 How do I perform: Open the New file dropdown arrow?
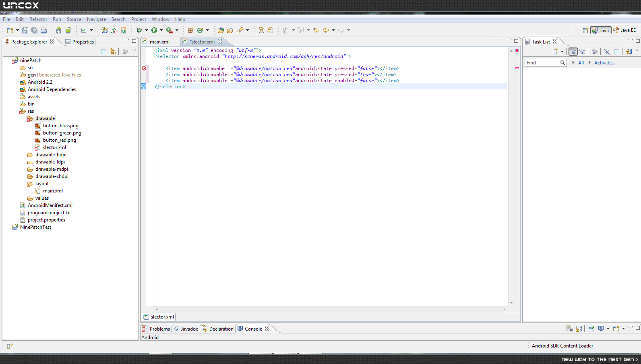pos(17,30)
